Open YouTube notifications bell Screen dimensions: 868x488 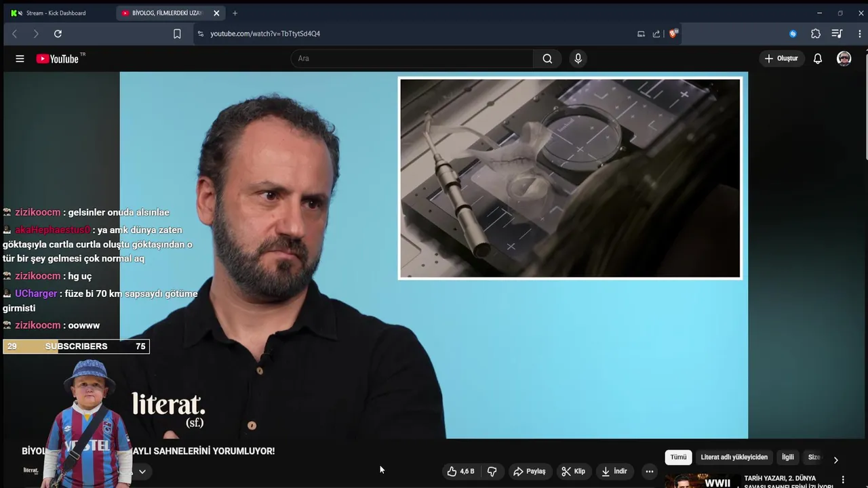(x=818, y=58)
